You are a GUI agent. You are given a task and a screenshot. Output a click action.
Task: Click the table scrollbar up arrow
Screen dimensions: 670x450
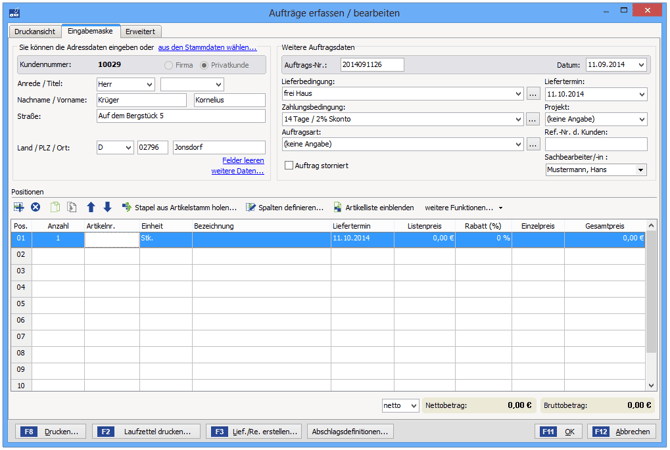[651, 226]
